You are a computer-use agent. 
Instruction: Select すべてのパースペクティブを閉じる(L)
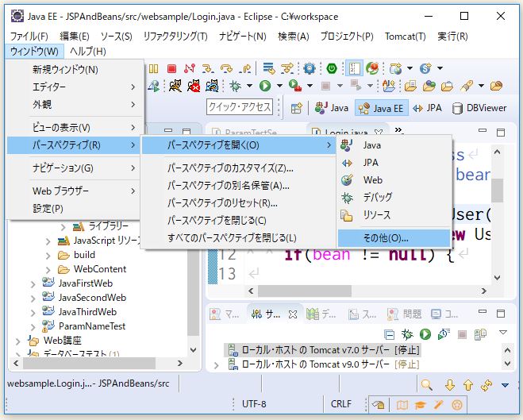pos(239,238)
